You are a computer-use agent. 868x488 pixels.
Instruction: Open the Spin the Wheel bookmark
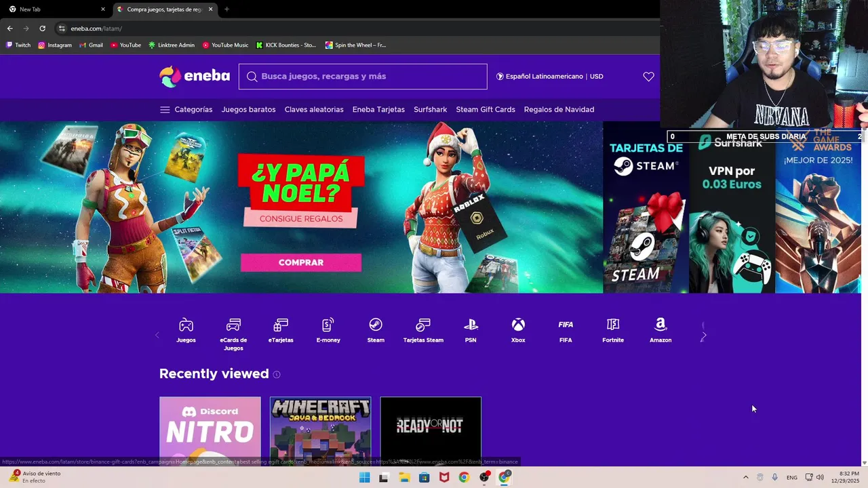tap(356, 45)
